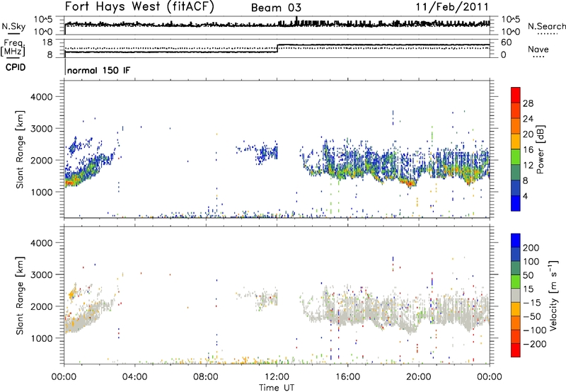Click the '1000' tick of the velocity panel

pyautogui.click(x=41, y=338)
